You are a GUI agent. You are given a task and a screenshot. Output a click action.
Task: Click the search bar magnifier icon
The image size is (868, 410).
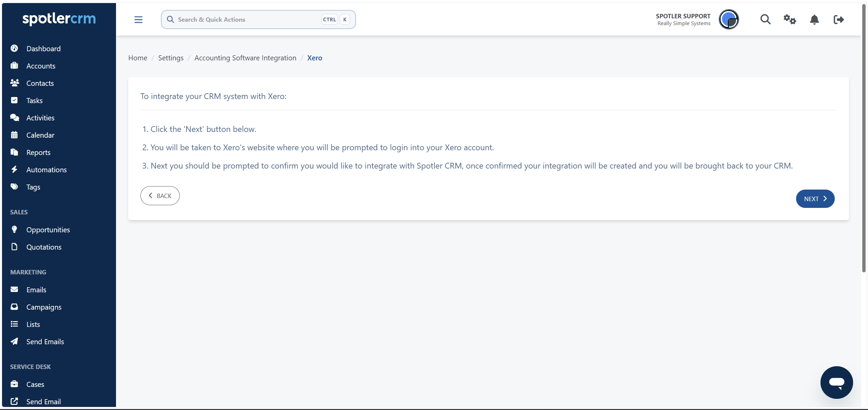170,19
